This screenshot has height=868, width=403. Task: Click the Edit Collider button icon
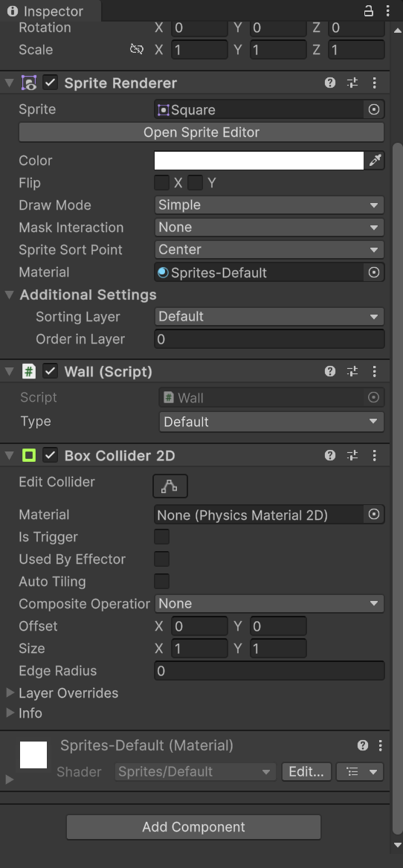pos(170,486)
